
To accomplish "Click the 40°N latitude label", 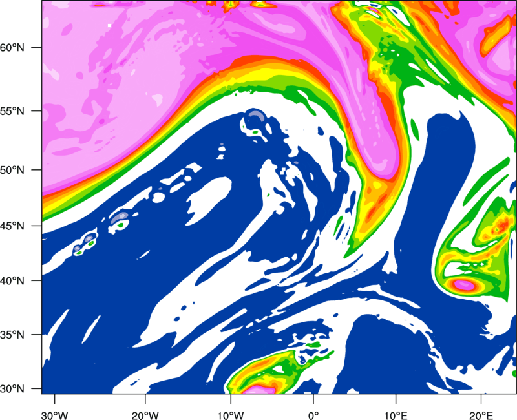I will click(12, 281).
